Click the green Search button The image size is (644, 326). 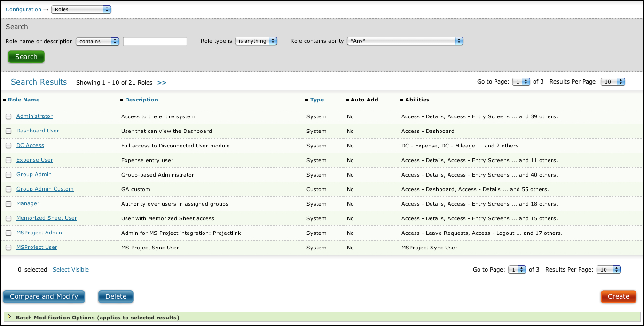(x=26, y=57)
